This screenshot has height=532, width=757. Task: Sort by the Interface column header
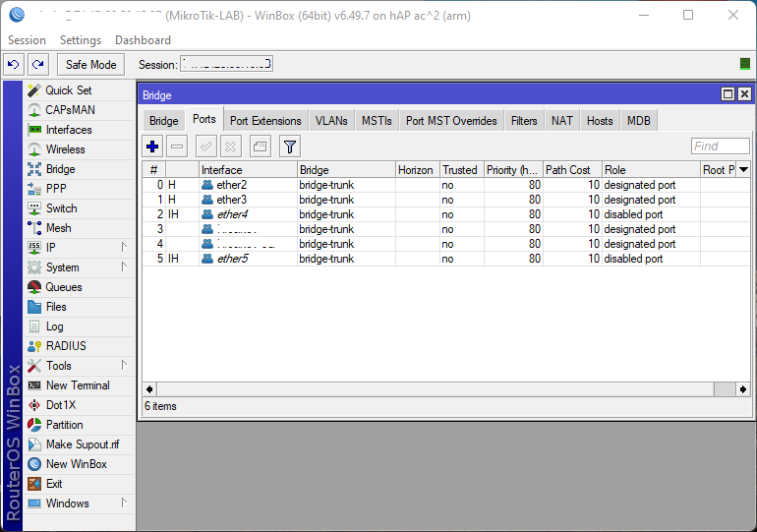248,170
